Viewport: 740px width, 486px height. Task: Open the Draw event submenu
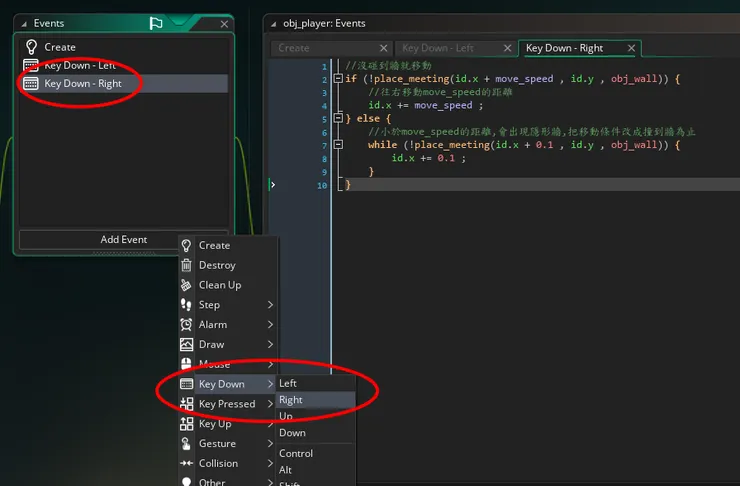click(x=228, y=344)
